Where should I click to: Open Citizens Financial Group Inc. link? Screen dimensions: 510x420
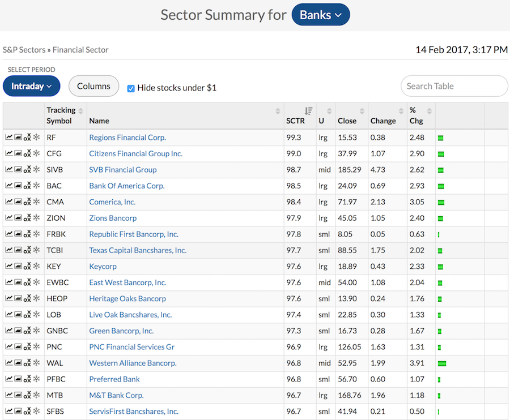[135, 153]
